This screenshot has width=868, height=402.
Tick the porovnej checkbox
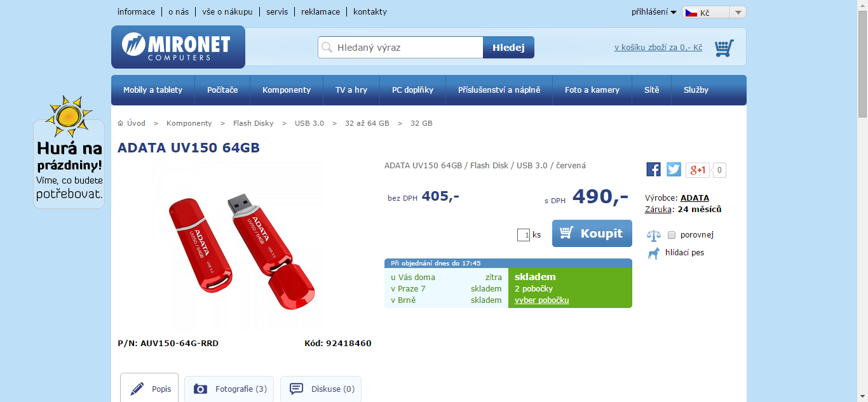pos(672,235)
